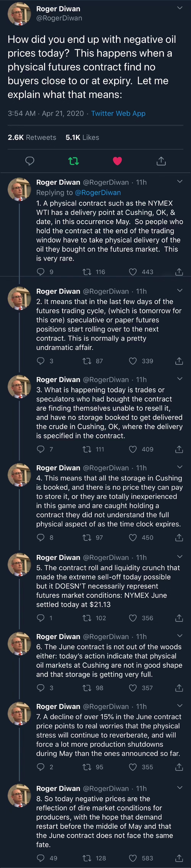Share tweet 7 about production shutdowns
Image resolution: width=191 pixels, height=868 pixels.
179,767
